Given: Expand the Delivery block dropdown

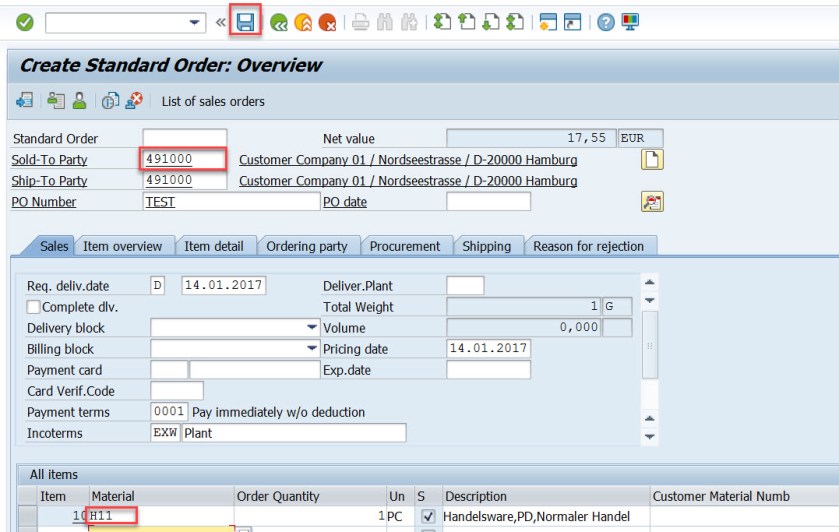Looking at the screenshot, I should [x=312, y=328].
